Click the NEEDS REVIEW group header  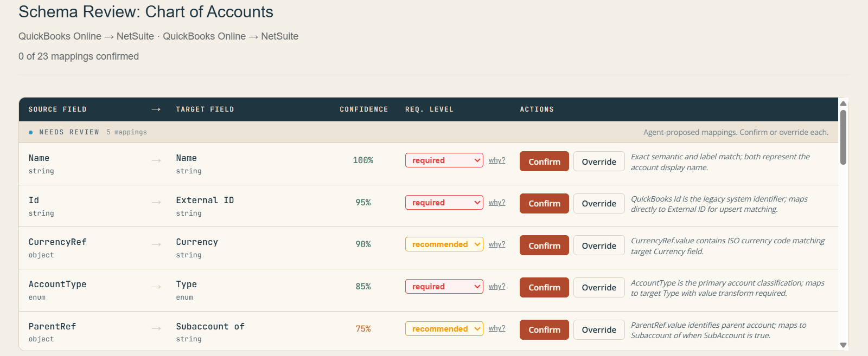(x=429, y=132)
